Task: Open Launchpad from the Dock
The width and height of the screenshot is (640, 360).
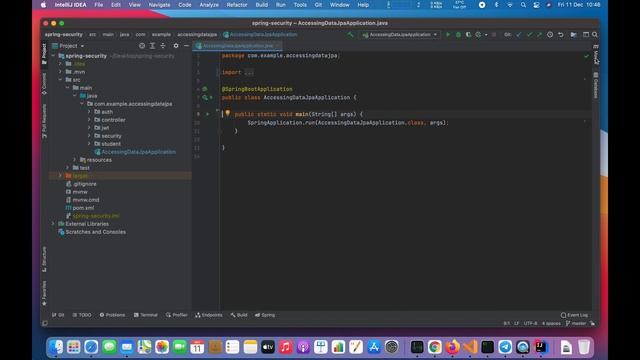Action: point(73,347)
